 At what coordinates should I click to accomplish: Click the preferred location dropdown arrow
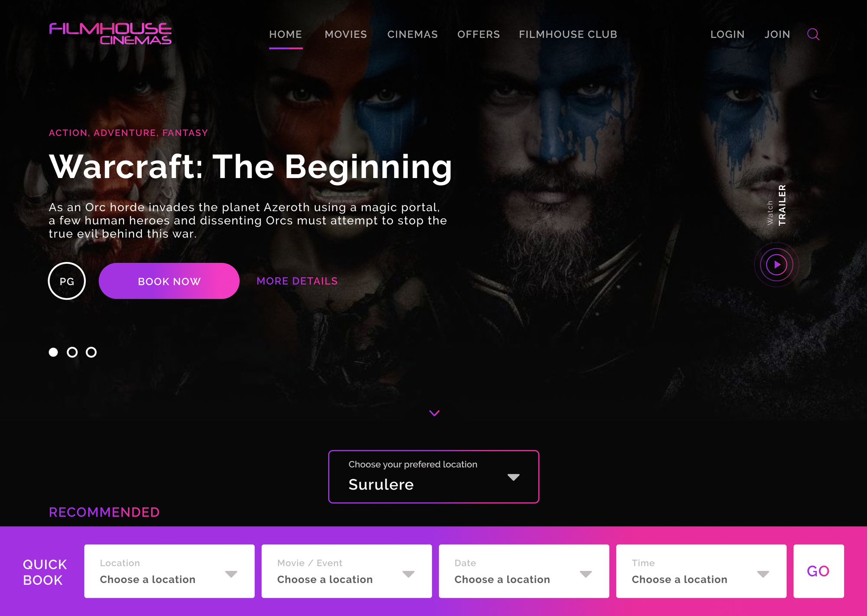514,477
